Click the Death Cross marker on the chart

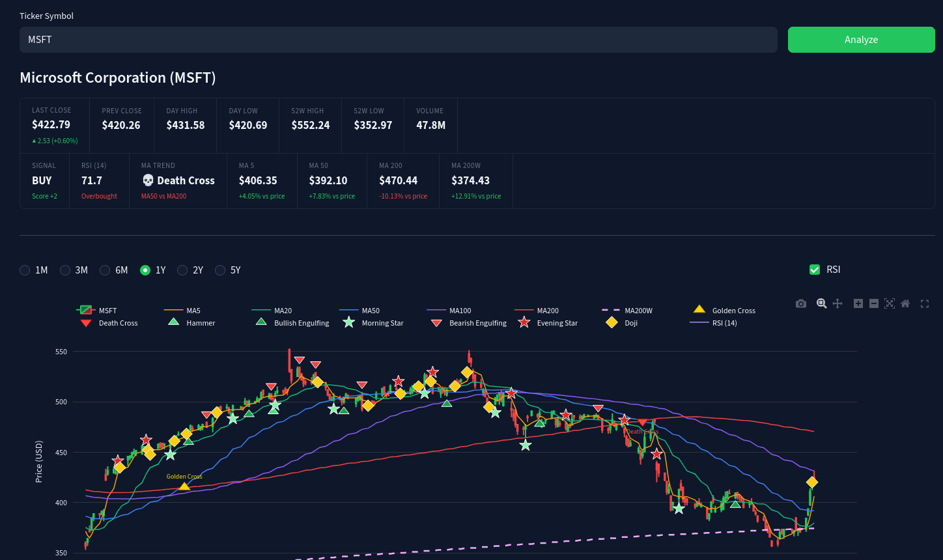[x=643, y=423]
